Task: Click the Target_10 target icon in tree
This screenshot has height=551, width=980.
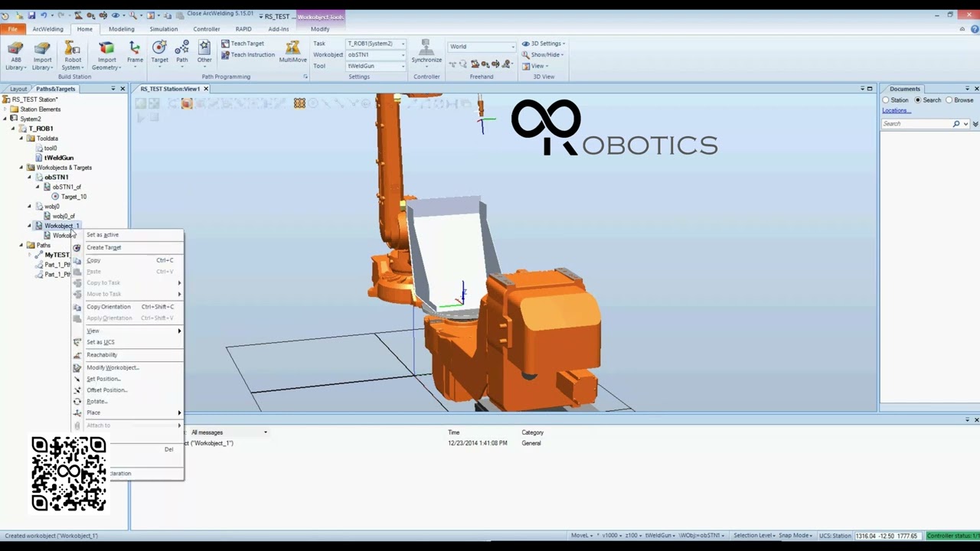Action: pos(55,197)
